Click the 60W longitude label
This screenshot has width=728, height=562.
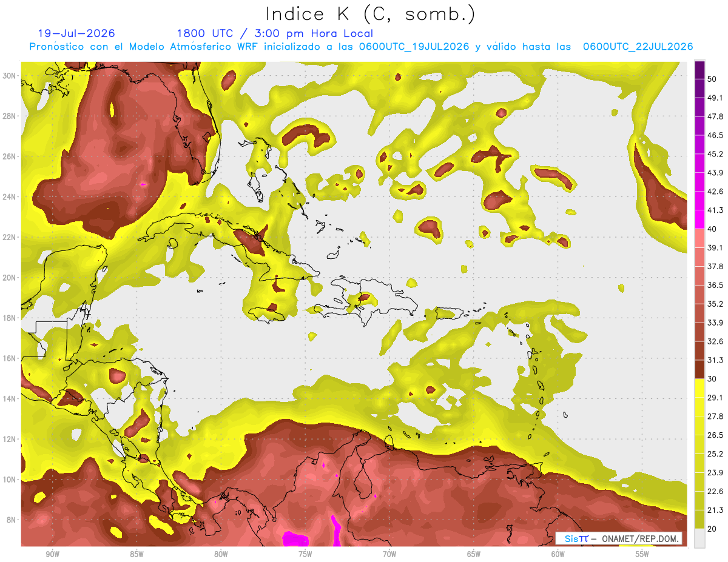click(558, 554)
